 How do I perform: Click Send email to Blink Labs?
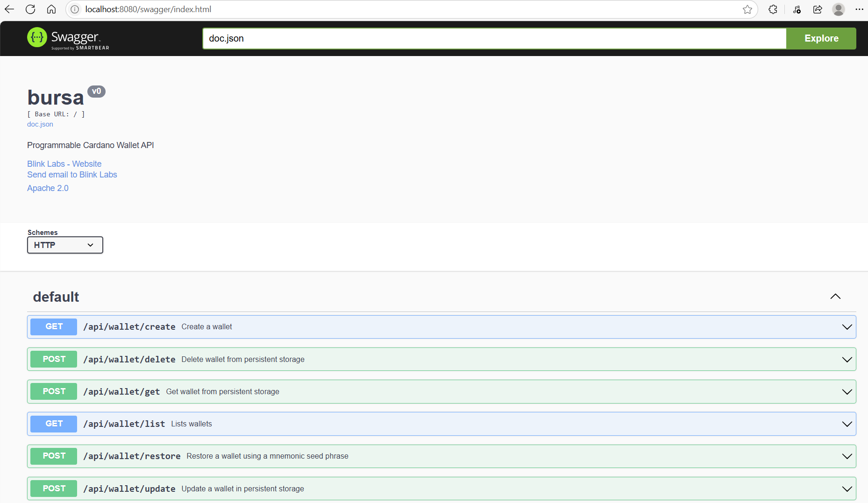(72, 175)
